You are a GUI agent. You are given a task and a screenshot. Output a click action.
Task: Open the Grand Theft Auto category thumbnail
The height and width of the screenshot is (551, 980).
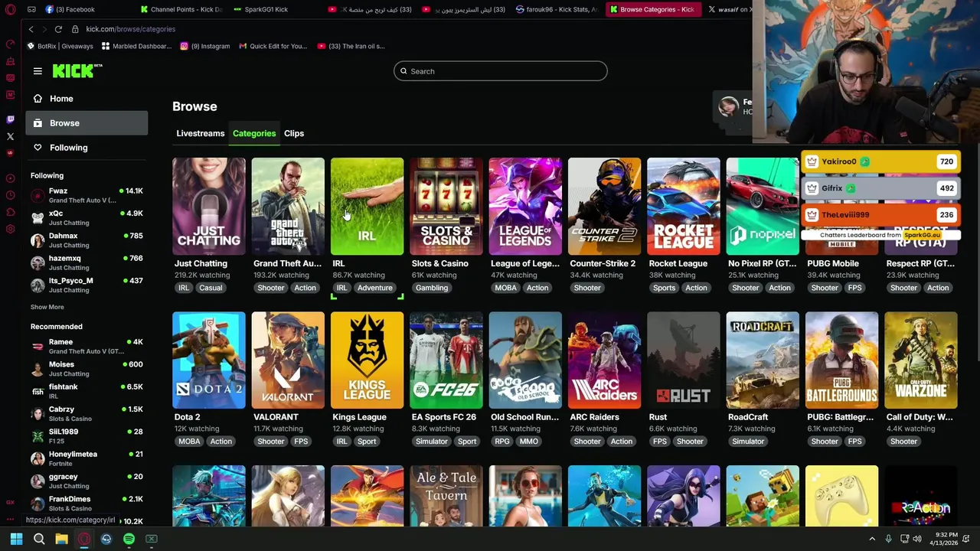[x=288, y=207]
